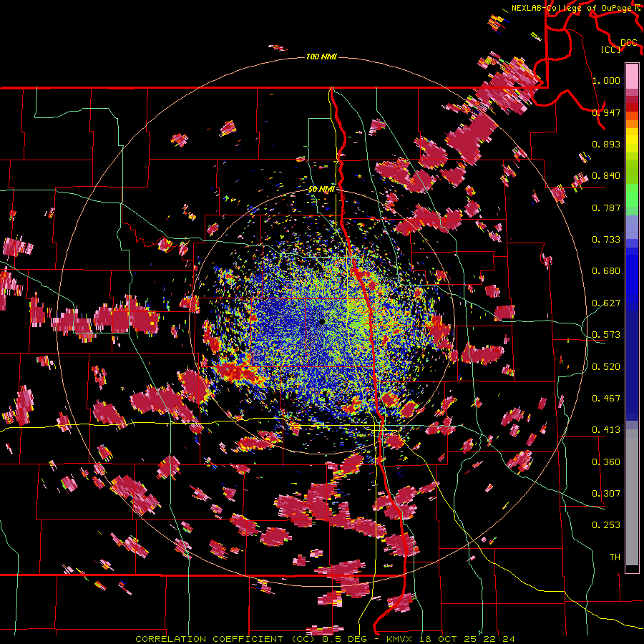The height and width of the screenshot is (644, 644).
Task: Click the NEXLAB-College of DuPage credit text
Action: 571,8
